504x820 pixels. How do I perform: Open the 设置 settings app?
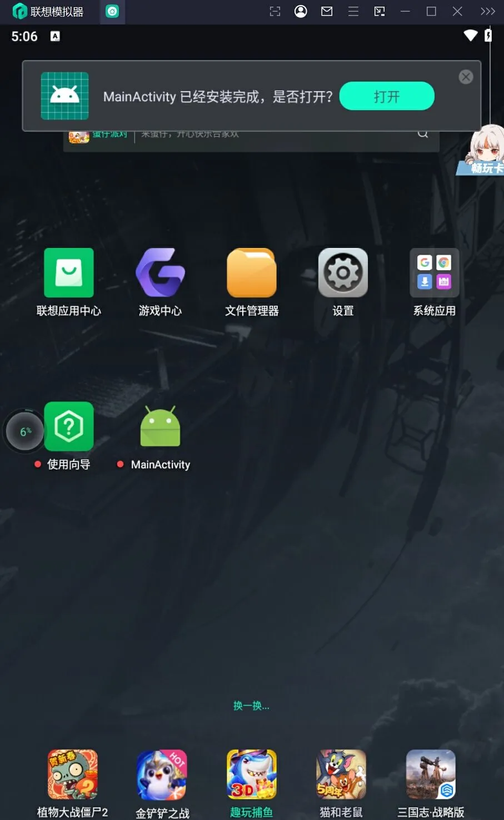[343, 273]
